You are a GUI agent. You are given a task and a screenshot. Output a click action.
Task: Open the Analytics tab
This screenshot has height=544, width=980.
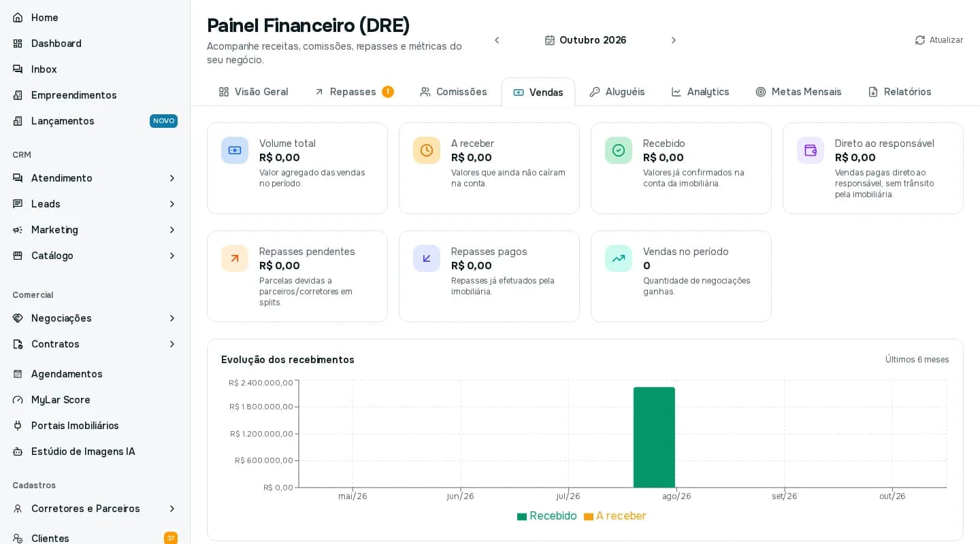[700, 92]
